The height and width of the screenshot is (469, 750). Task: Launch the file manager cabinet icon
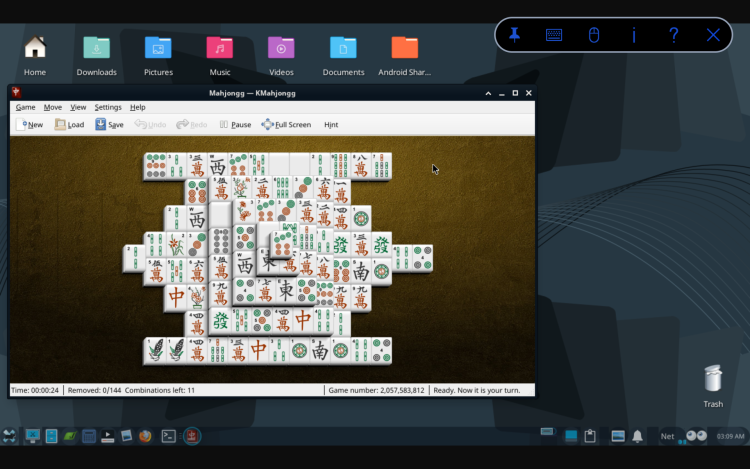pyautogui.click(x=52, y=436)
